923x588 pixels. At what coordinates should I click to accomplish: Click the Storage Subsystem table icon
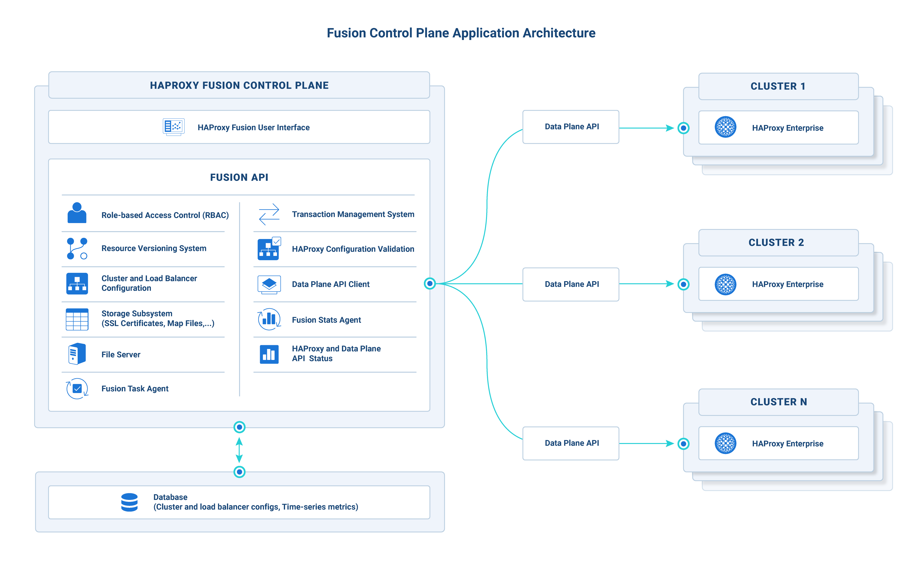pos(77,319)
